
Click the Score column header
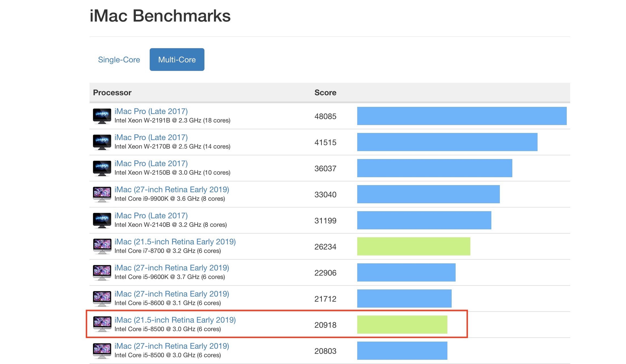tap(325, 93)
